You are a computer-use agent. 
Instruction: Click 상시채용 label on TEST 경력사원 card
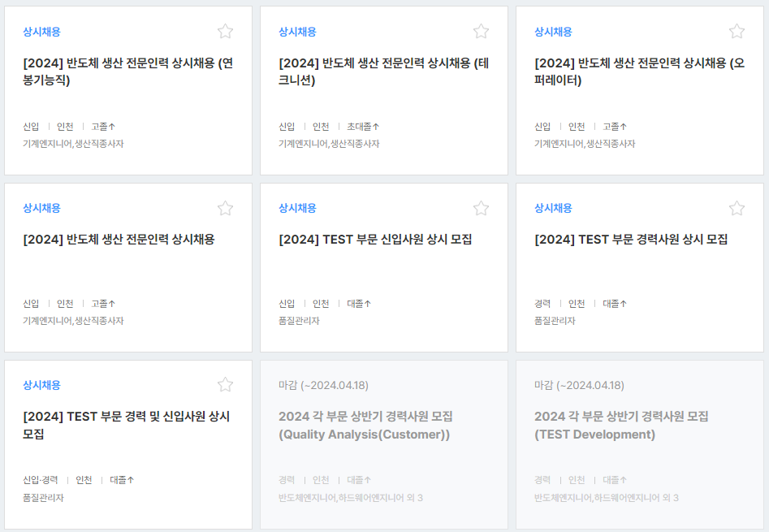point(553,208)
